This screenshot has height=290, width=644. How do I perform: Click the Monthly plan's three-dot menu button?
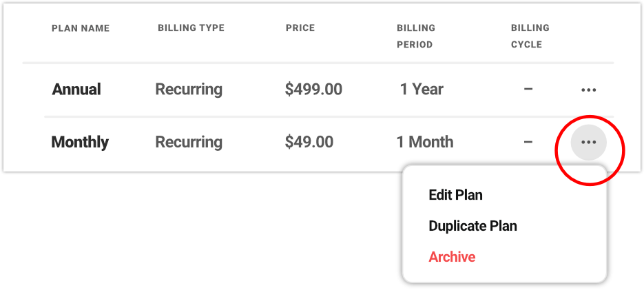tap(588, 143)
